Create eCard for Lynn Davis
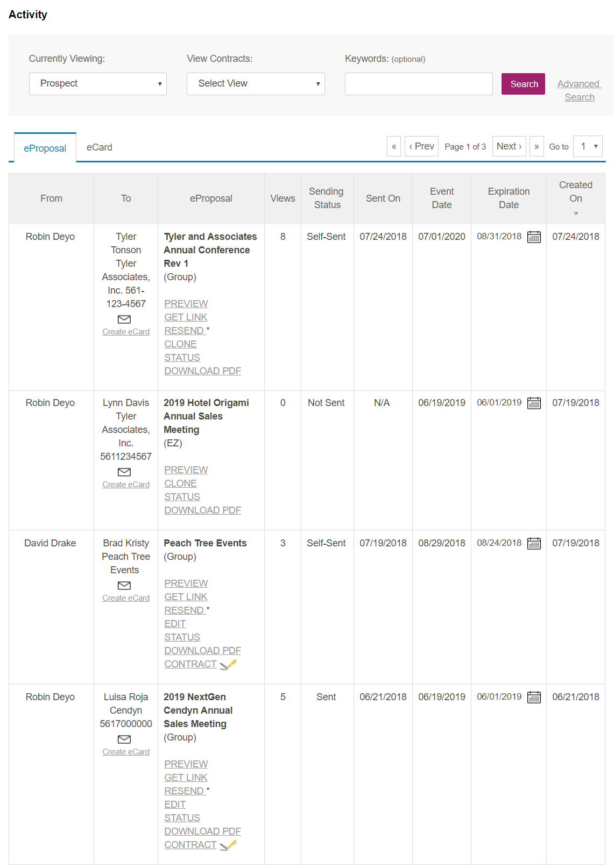Screen dimensions: 614x868 point(126,485)
